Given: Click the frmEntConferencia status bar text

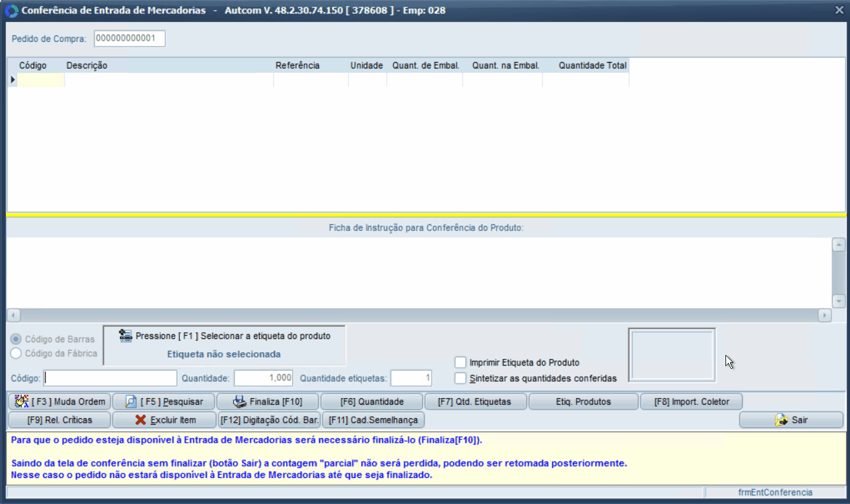Looking at the screenshot, I should (x=775, y=492).
